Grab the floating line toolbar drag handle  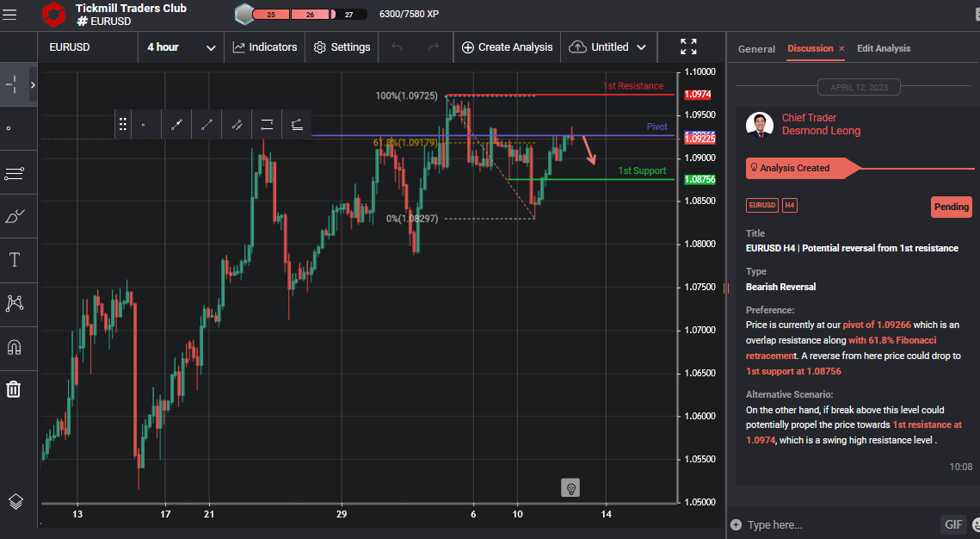(x=122, y=125)
